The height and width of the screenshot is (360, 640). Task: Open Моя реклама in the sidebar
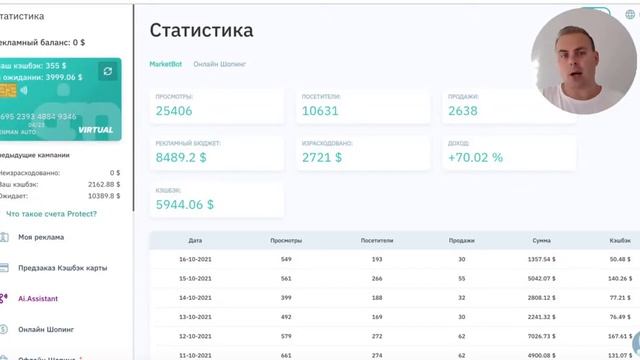coord(41,237)
